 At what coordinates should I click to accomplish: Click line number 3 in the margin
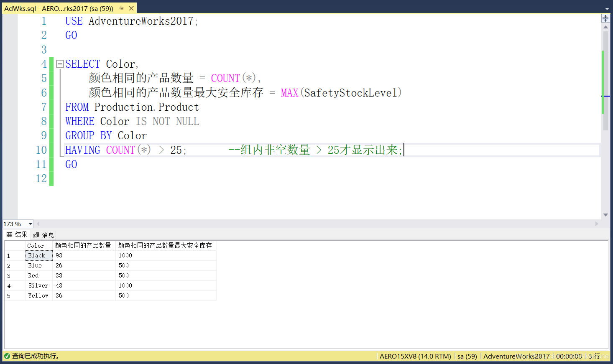point(44,50)
